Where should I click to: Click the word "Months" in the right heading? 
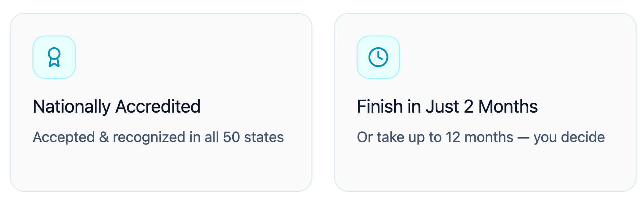point(508,106)
